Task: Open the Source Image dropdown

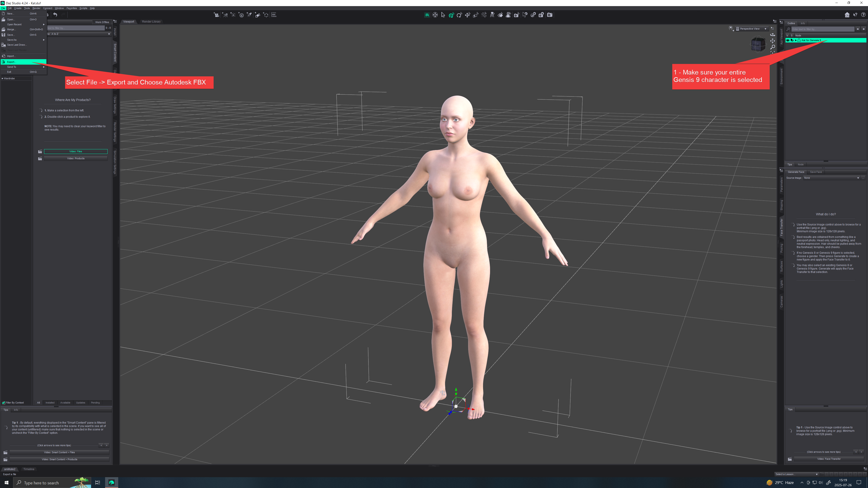Action: coord(831,178)
